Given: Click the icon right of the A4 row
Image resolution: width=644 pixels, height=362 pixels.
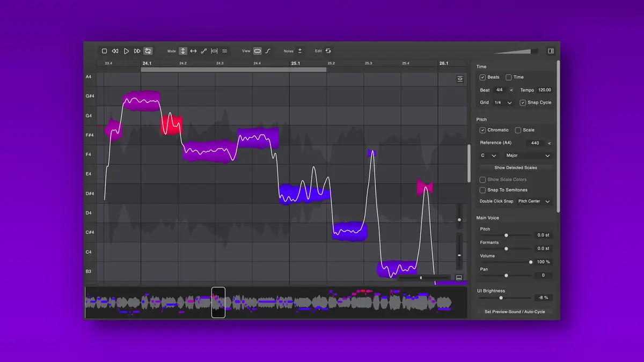Looking at the screenshot, I should pos(460,79).
